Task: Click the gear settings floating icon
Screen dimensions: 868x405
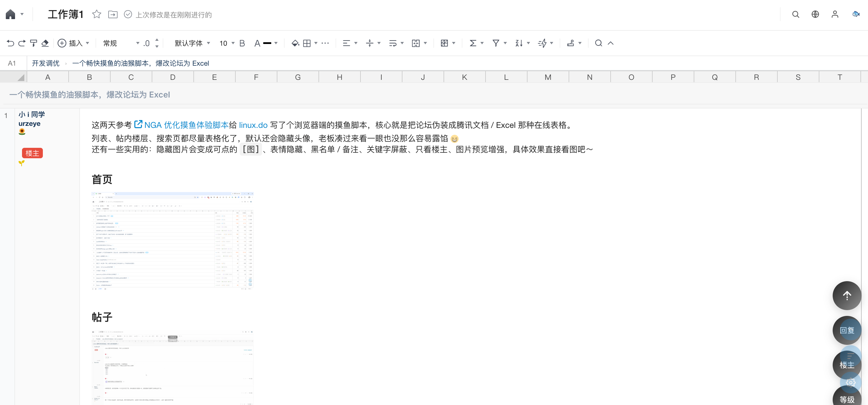Action: (x=850, y=382)
